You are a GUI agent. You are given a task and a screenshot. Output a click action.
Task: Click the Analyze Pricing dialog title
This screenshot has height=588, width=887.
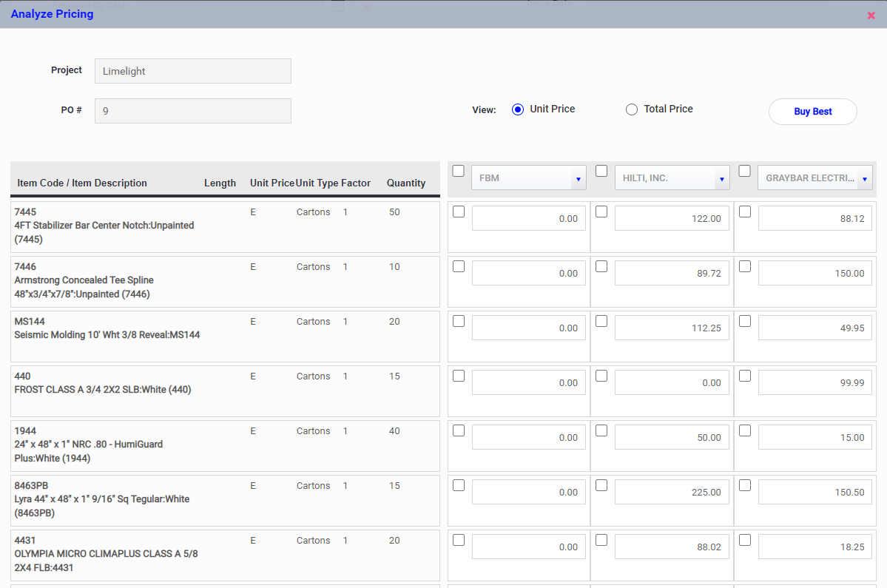click(52, 14)
